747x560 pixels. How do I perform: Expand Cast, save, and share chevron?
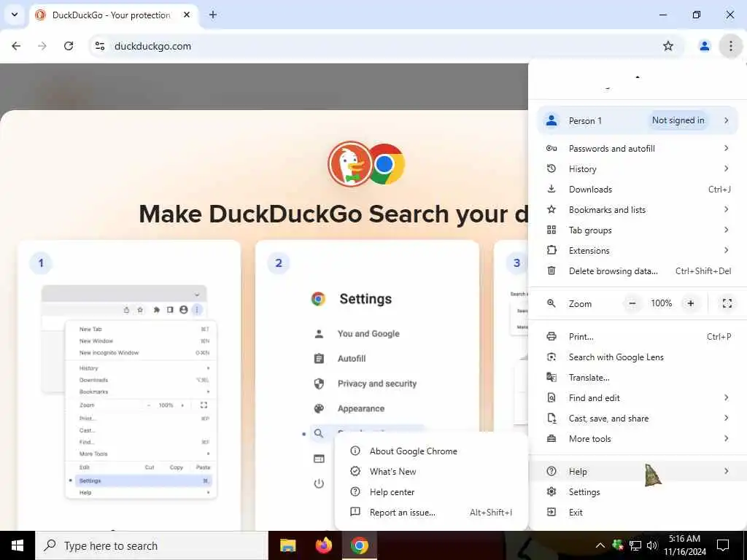click(726, 418)
